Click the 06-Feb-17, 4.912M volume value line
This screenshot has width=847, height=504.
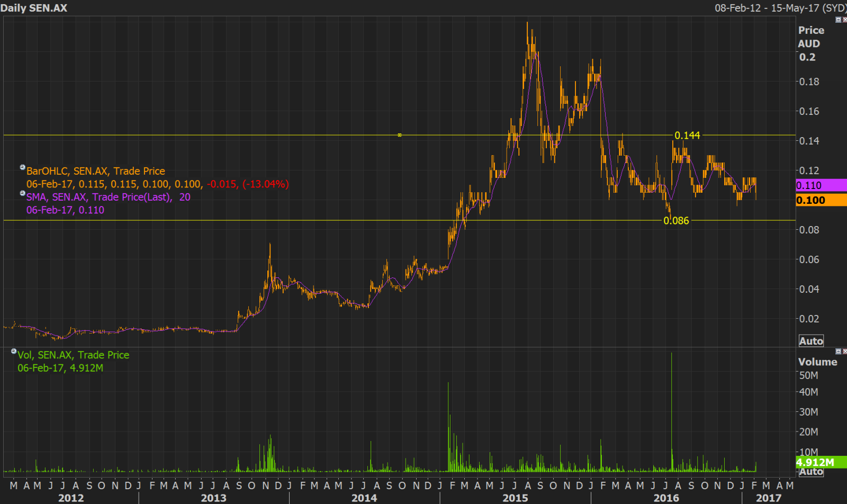(60, 368)
